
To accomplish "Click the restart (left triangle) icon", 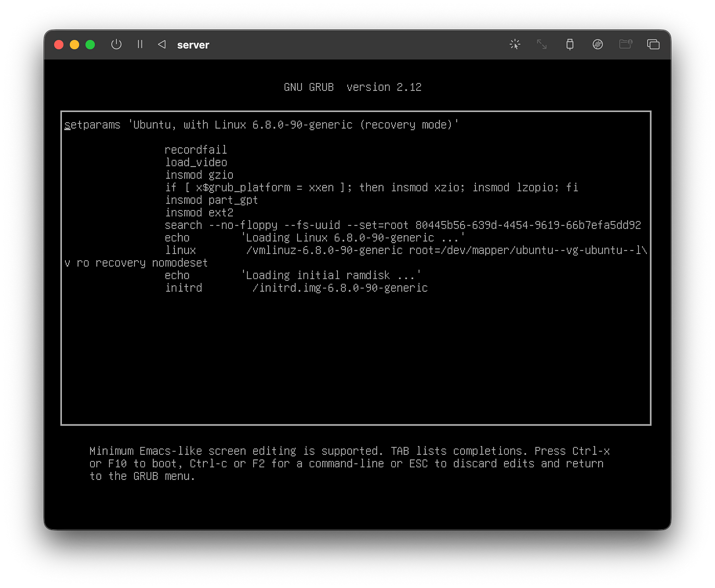I will [x=162, y=45].
